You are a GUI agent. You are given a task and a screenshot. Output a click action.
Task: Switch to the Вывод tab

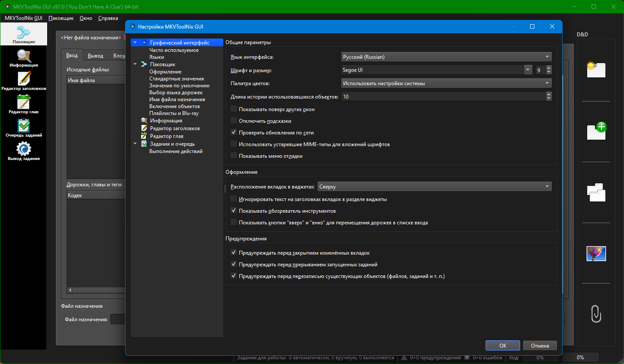pyautogui.click(x=95, y=56)
